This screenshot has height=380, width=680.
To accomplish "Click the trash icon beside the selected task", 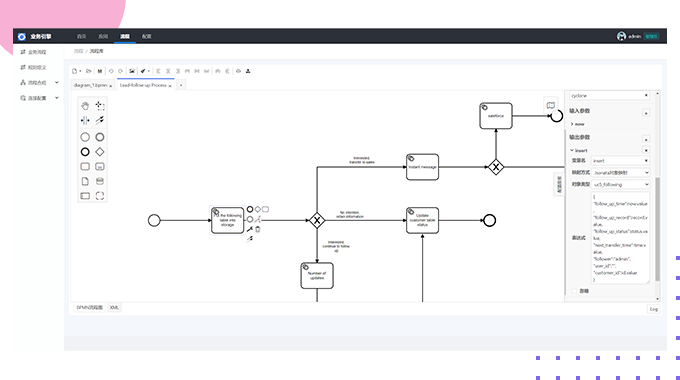I will point(258,229).
